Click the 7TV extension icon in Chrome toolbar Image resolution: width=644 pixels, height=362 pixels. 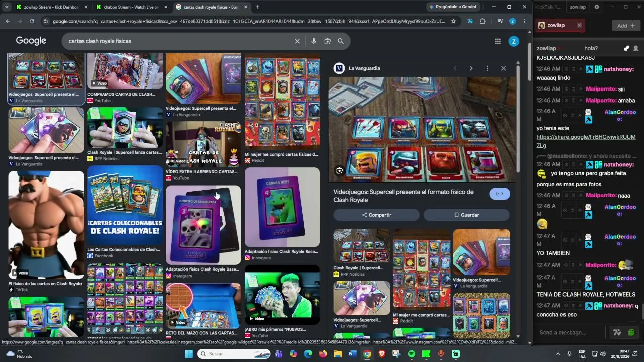pyautogui.click(x=470, y=21)
